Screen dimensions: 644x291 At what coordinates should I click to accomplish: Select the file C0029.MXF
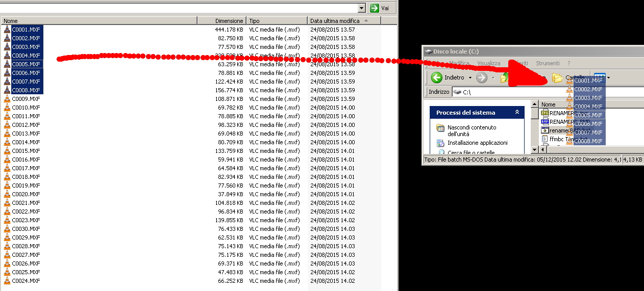[x=26, y=237]
